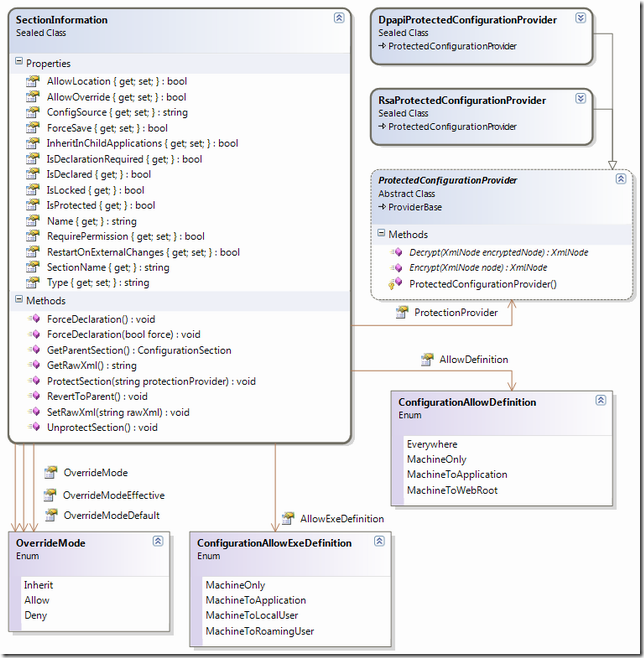
Task: Click the AllowExeDefinition association icon
Action: point(288,518)
